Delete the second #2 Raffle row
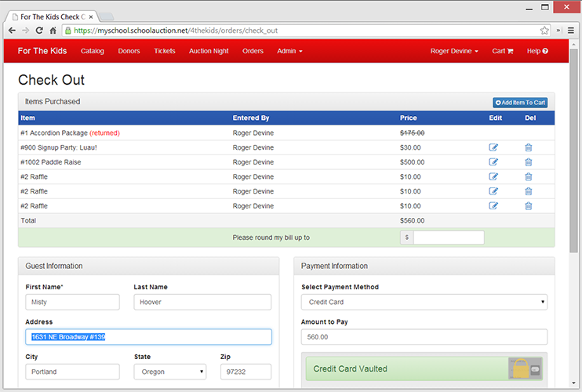 pyautogui.click(x=529, y=191)
